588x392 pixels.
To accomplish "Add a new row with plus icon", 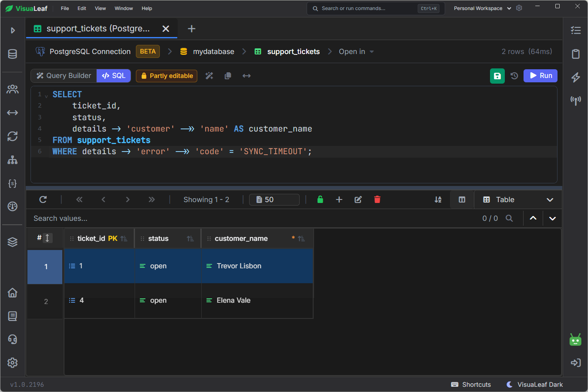I will pyautogui.click(x=339, y=199).
